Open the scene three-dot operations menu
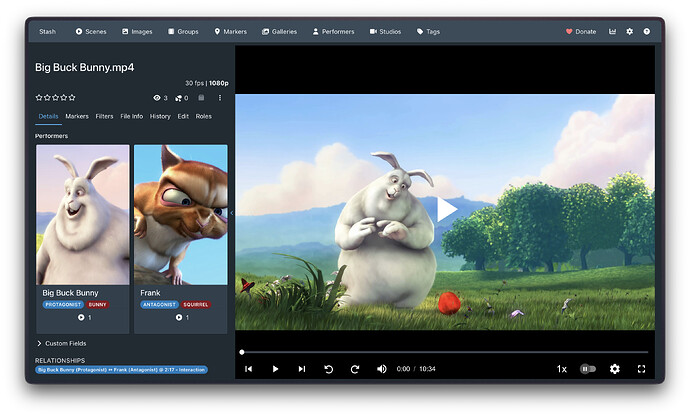Image resolution: width=690 pixels, height=416 pixels. pyautogui.click(x=220, y=98)
